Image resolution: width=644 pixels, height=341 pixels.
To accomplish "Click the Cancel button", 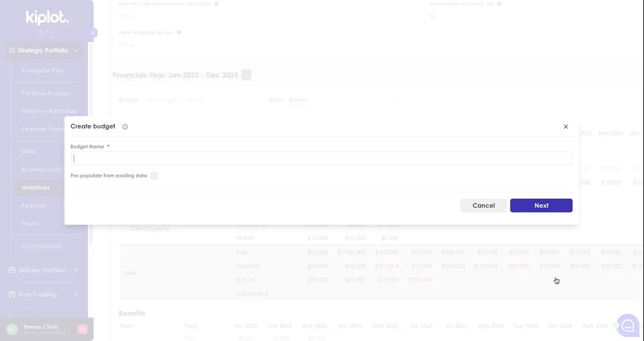I will [x=483, y=205].
